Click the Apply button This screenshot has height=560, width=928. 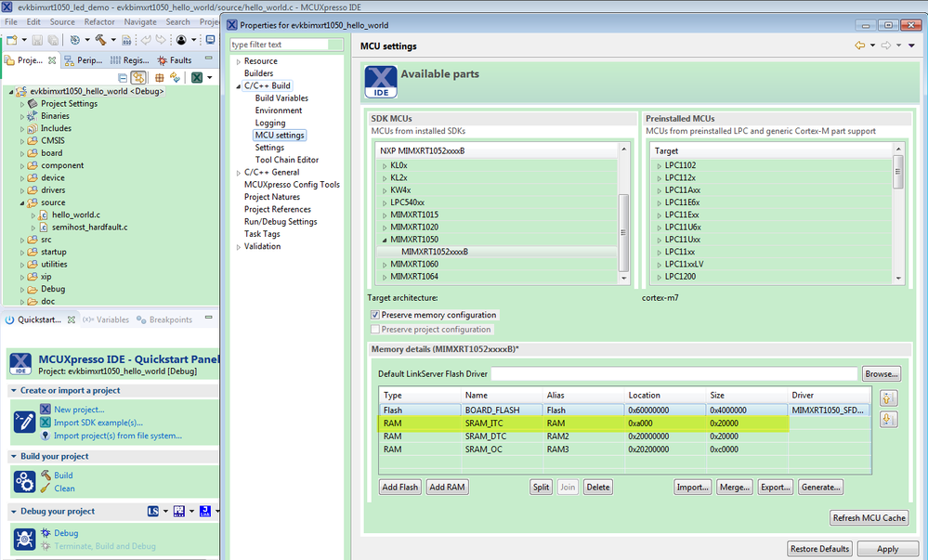click(x=888, y=549)
